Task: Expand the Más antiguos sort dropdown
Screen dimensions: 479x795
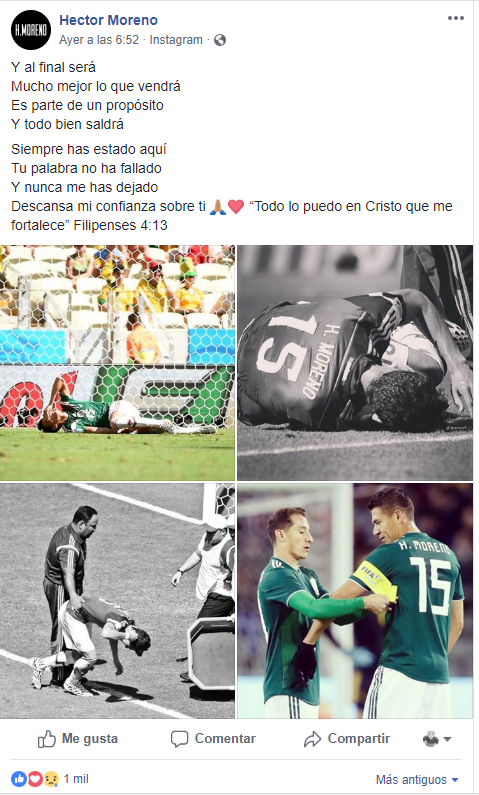Action: coord(417,779)
